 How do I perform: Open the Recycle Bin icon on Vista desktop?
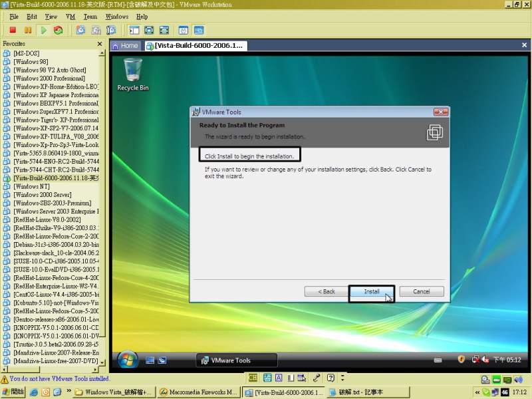click(132, 74)
